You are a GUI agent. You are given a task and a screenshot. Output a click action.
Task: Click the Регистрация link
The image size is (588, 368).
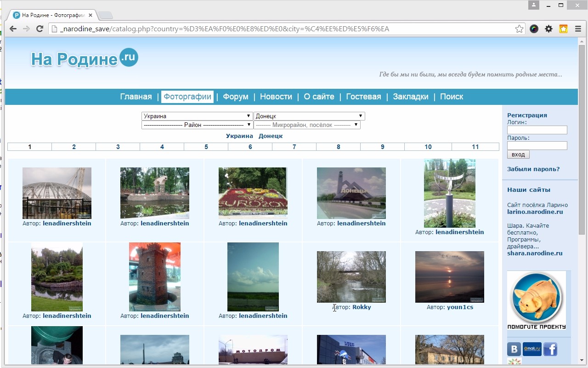[527, 115]
